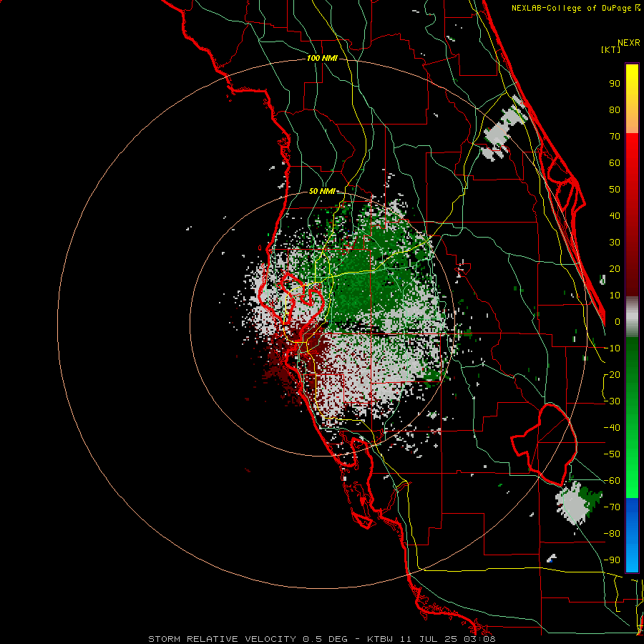Click the -10 knots scale label
The width and height of the screenshot is (644, 644).
pos(612,348)
